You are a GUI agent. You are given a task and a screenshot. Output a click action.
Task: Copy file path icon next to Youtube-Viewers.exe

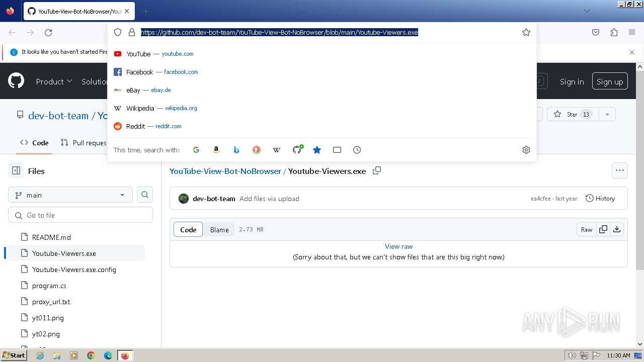point(376,171)
